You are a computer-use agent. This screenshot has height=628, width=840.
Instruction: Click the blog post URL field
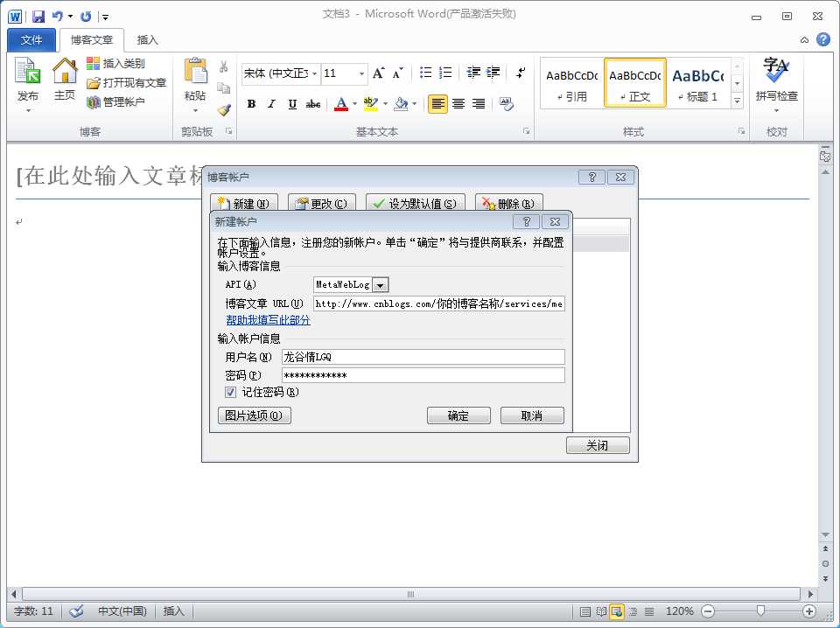point(438,304)
